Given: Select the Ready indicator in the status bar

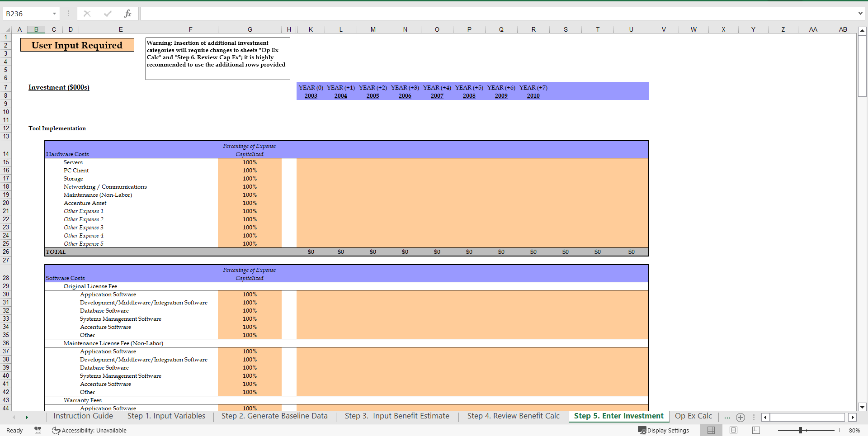Looking at the screenshot, I should coord(14,430).
